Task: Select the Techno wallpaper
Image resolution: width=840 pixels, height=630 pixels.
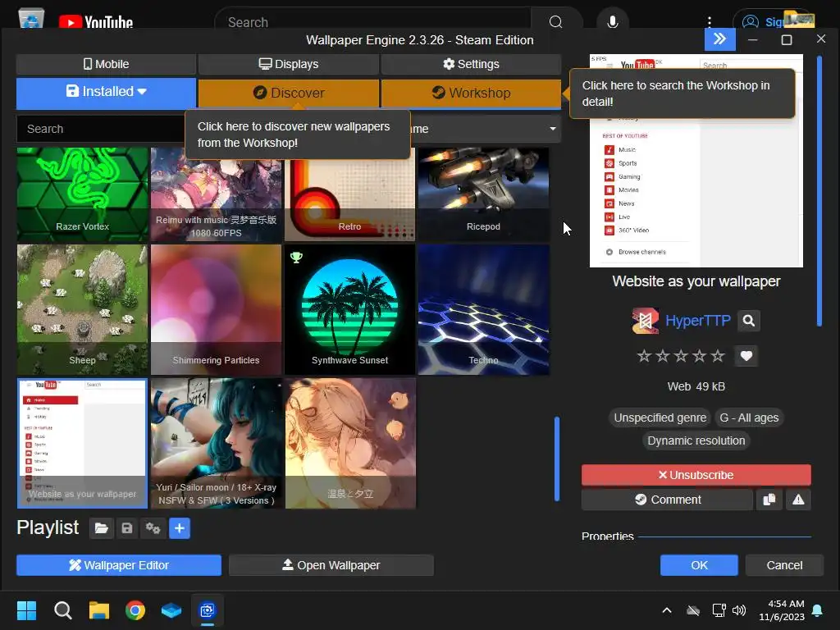Action: point(483,309)
